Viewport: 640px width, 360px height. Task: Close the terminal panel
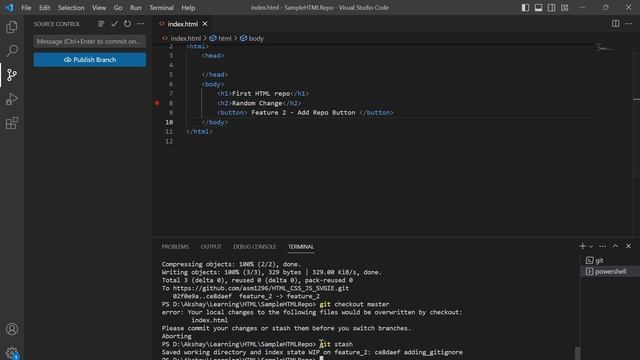629,246
